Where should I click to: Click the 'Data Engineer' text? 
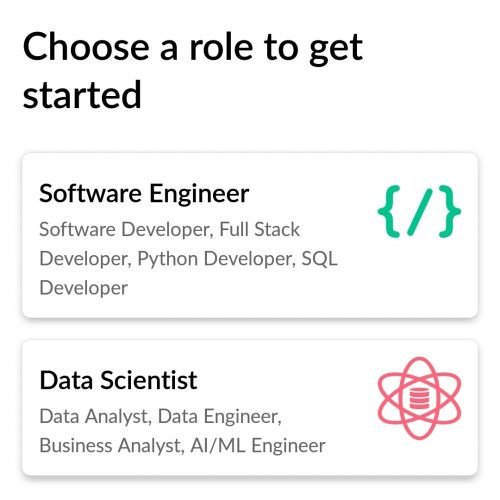click(x=220, y=417)
